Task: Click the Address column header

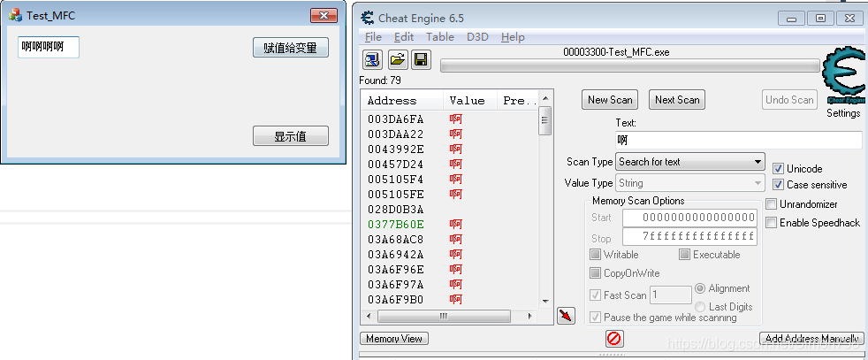Action: [402, 101]
